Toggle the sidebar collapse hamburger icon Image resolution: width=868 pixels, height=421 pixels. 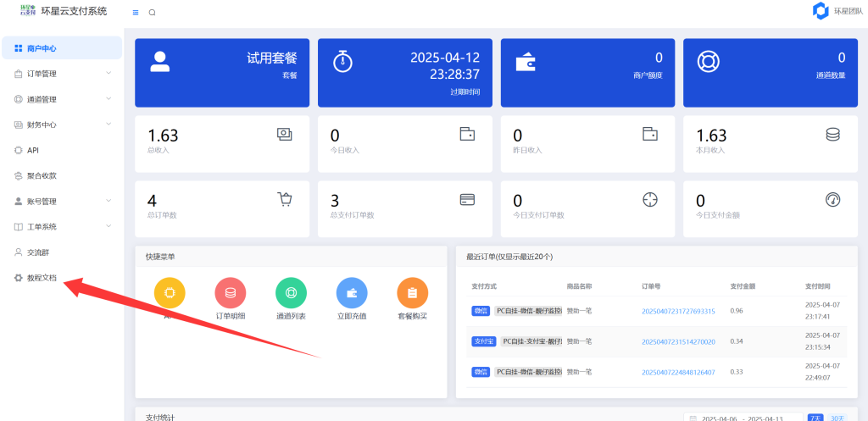click(136, 13)
